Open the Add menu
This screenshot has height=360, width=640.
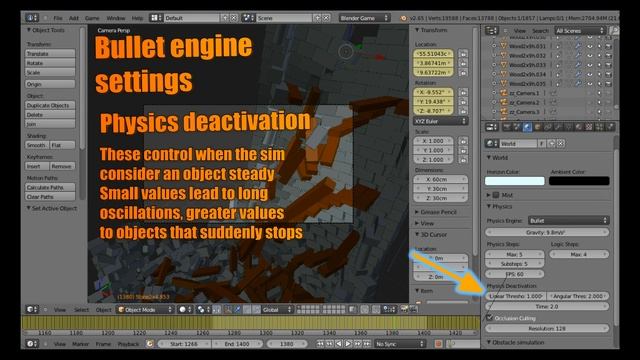(x=74, y=18)
